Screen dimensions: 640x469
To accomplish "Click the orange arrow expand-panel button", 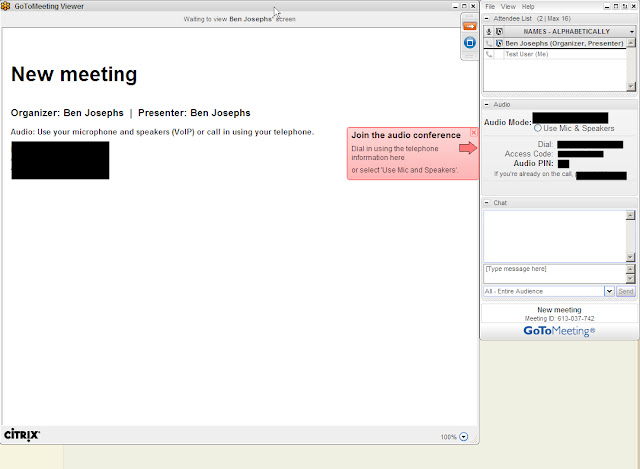I will (470, 27).
